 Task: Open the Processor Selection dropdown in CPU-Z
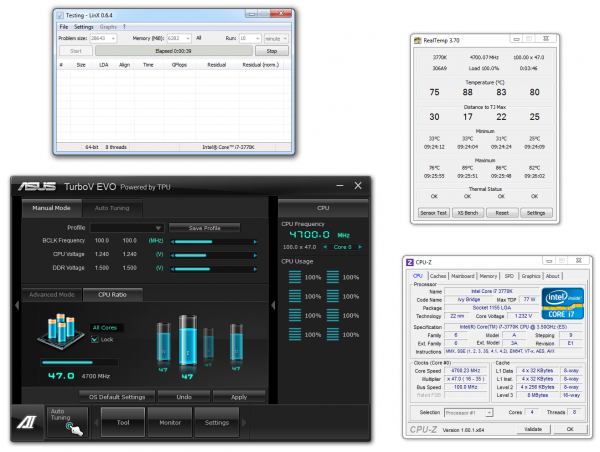click(469, 413)
